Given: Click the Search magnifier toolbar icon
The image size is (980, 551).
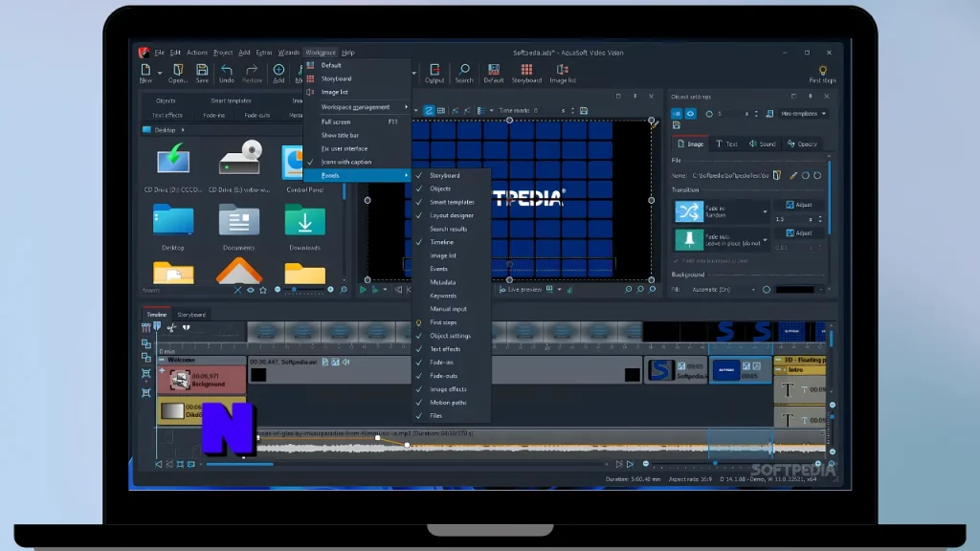Looking at the screenshot, I should 464,70.
